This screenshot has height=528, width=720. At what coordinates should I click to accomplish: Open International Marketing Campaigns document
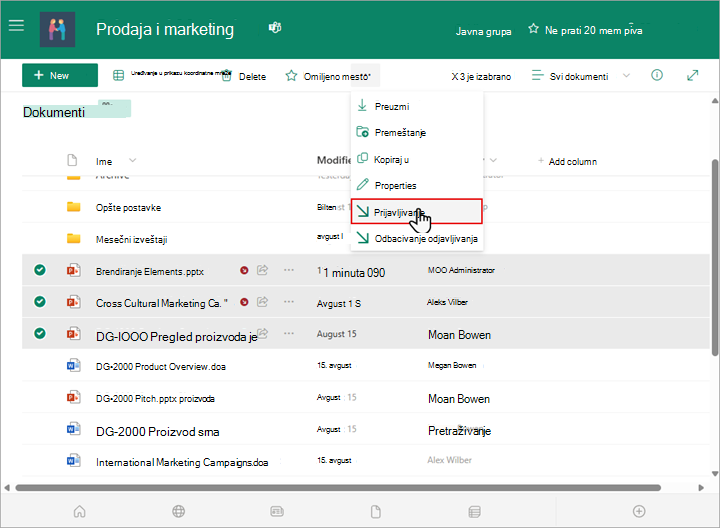click(182, 462)
